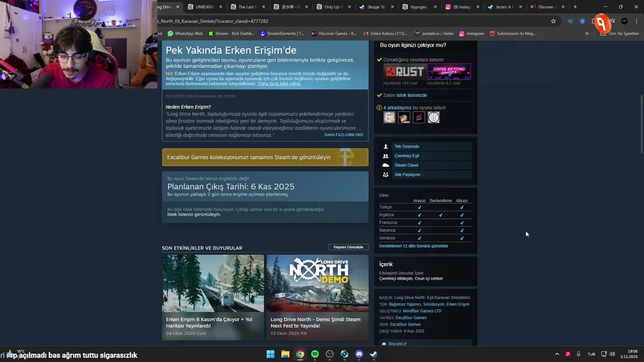Open Long Drive North Demo announcement card
644x362 pixels.
click(x=317, y=297)
